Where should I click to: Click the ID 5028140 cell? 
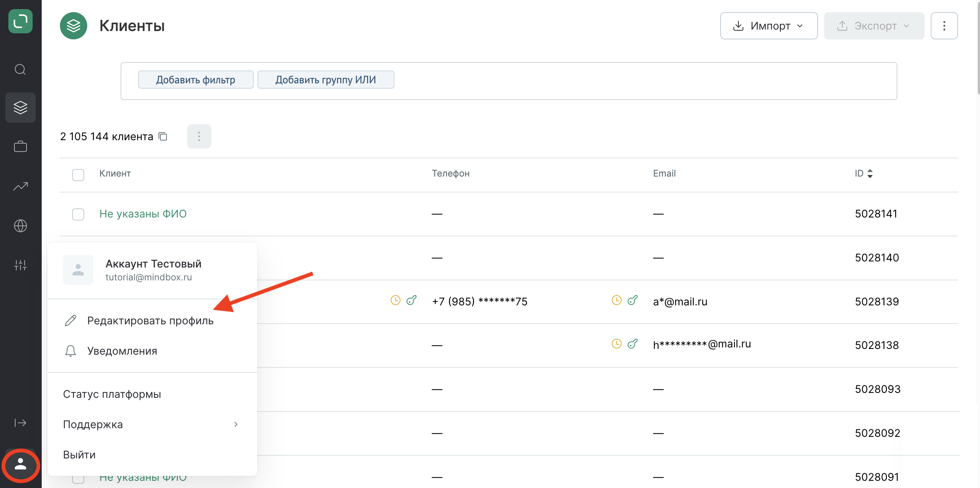pyautogui.click(x=877, y=258)
